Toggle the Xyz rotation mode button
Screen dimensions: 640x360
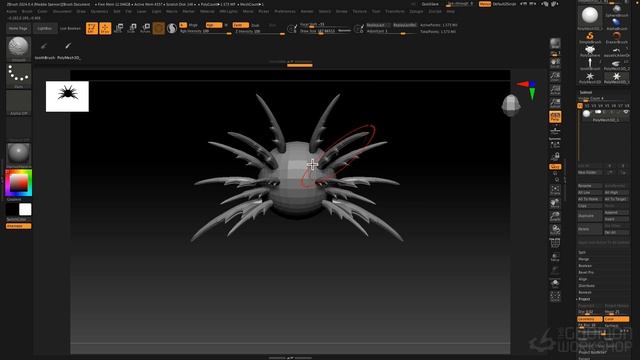coord(555,167)
